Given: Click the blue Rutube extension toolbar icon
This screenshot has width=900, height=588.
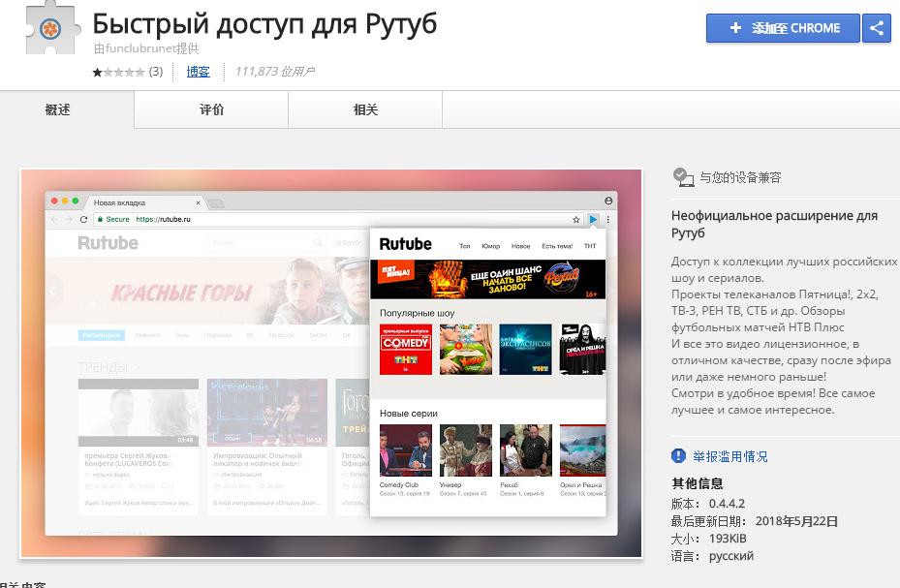Looking at the screenshot, I should [593, 220].
